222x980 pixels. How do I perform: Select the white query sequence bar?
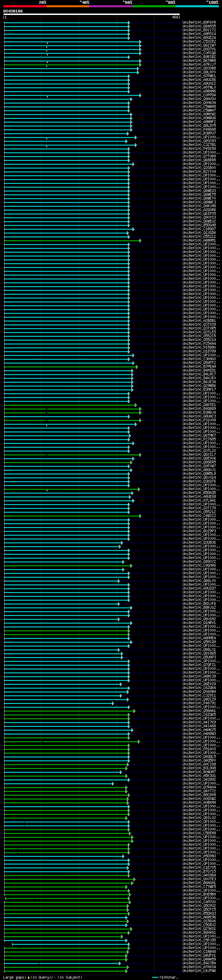92,14
